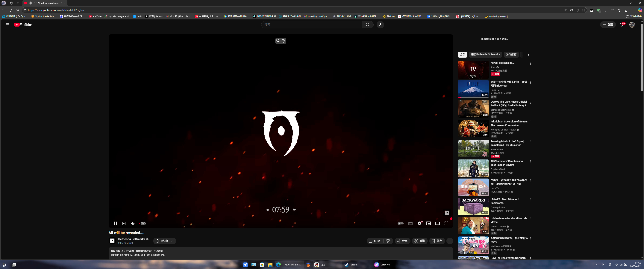
Task: Skip to the next video
Action: [124, 223]
